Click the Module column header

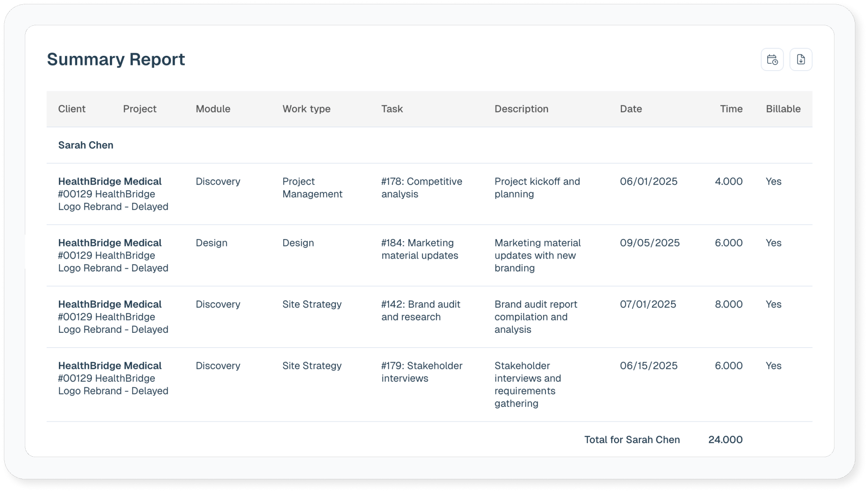point(213,109)
